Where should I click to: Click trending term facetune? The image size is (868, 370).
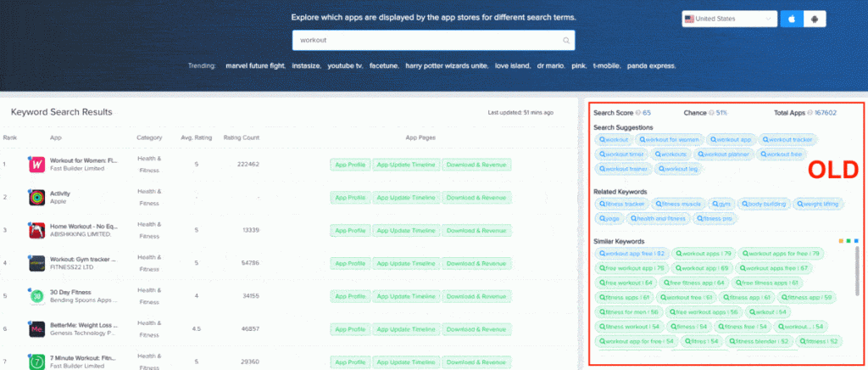coord(384,66)
